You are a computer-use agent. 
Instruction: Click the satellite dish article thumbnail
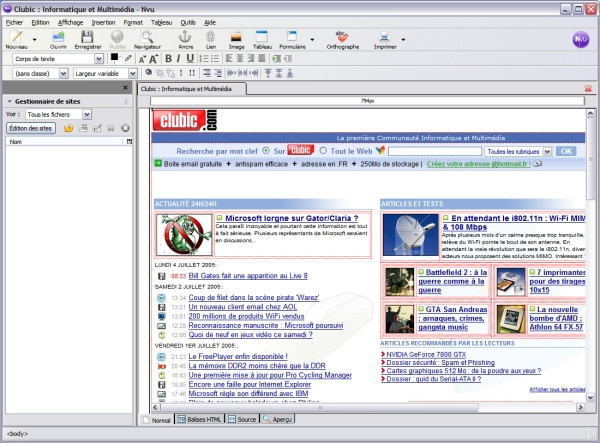[x=411, y=235]
